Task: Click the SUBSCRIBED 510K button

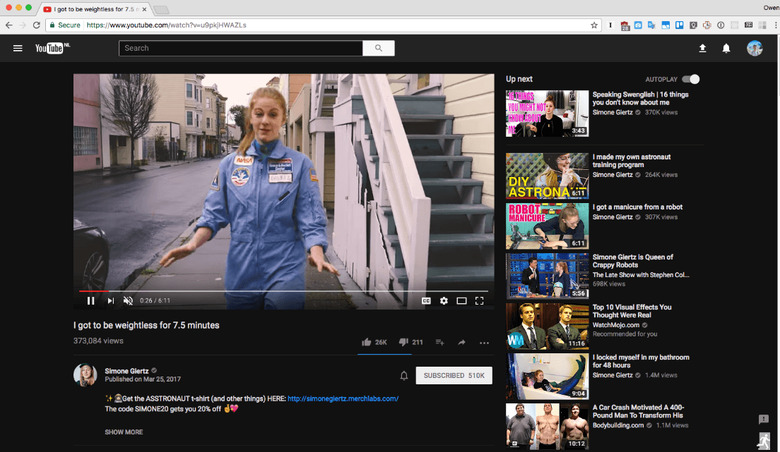Action: tap(454, 375)
